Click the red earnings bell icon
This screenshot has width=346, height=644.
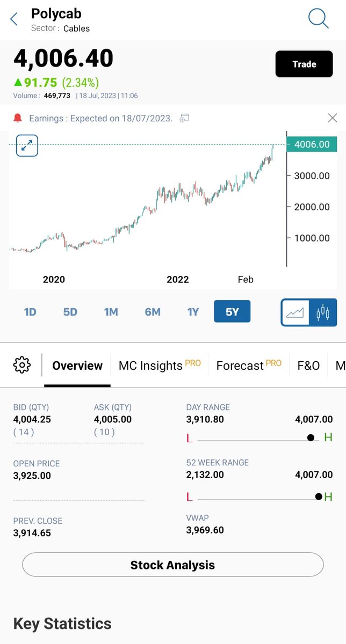pyautogui.click(x=18, y=118)
